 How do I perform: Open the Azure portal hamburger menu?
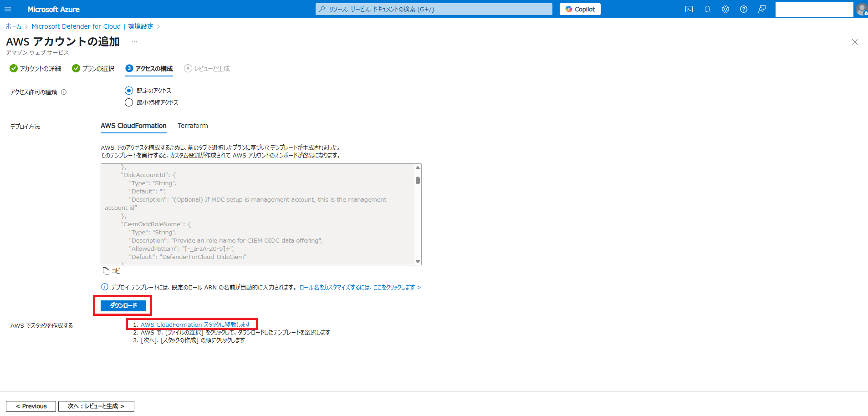[x=8, y=9]
